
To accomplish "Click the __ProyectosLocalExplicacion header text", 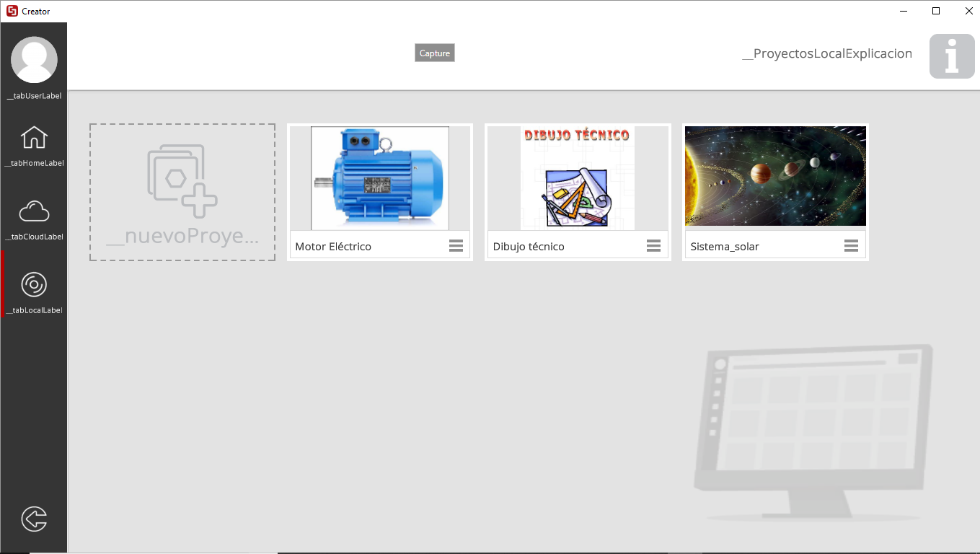I will click(x=827, y=54).
